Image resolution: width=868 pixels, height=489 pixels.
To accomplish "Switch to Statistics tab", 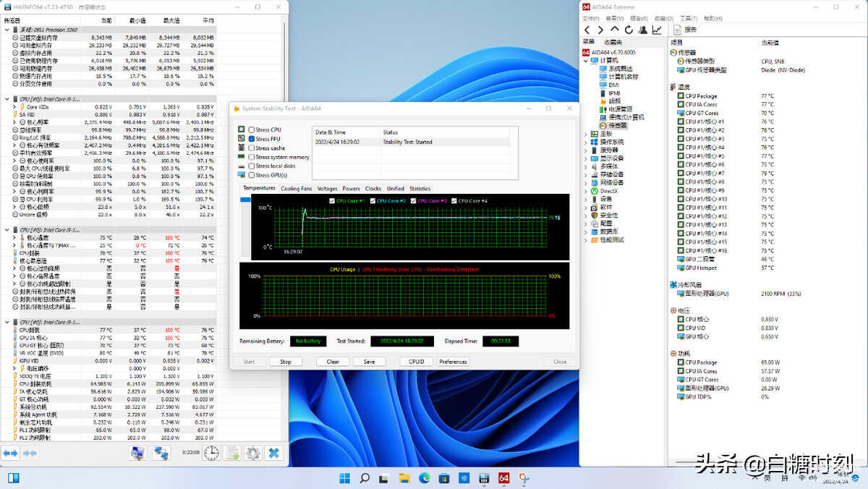I will pos(420,189).
